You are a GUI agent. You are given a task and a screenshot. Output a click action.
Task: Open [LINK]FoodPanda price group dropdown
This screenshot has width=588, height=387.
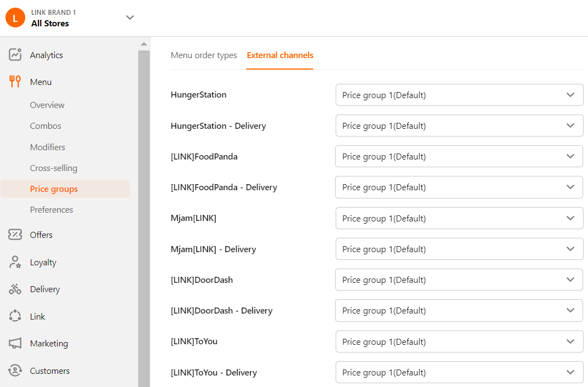tap(460, 156)
